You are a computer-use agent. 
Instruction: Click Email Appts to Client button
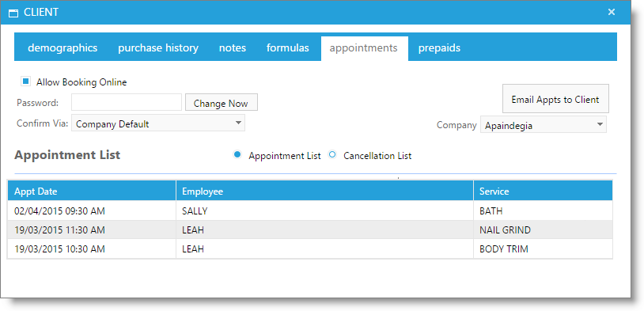coord(555,99)
